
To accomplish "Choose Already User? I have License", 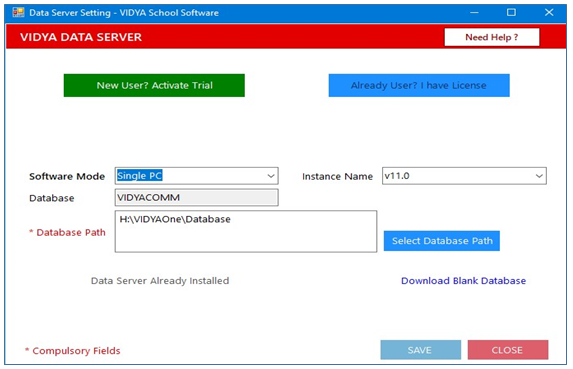I will [419, 85].
